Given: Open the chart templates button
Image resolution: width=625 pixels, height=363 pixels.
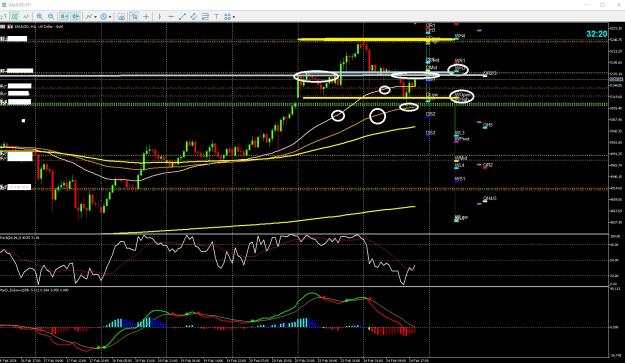Looking at the screenshot, I should click(122, 17).
